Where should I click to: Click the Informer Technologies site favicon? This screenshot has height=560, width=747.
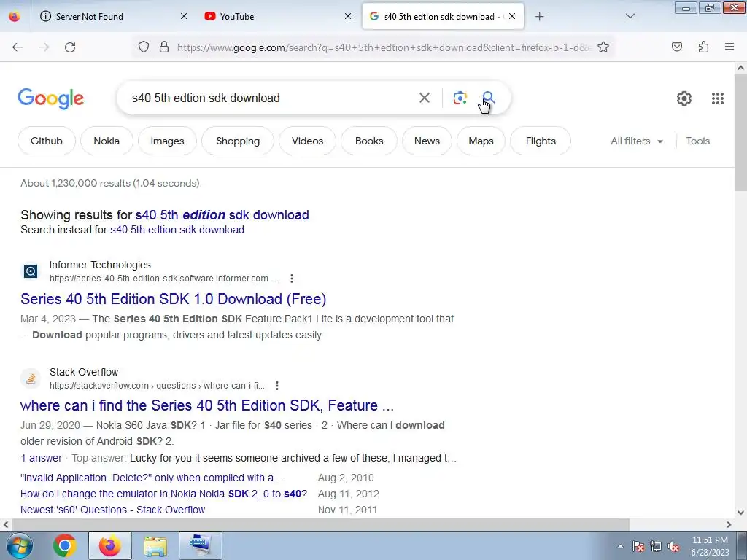click(31, 271)
